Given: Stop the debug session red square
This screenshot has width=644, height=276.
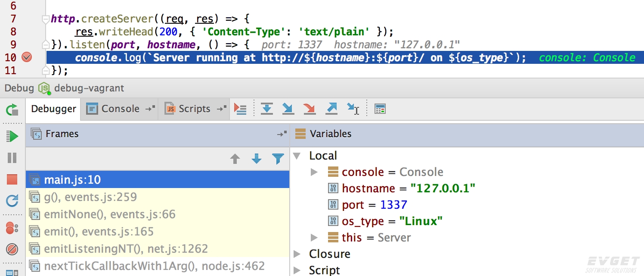Looking at the screenshot, I should coord(12,179).
